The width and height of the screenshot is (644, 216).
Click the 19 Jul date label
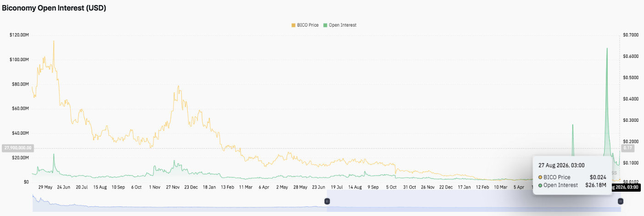pos(336,188)
